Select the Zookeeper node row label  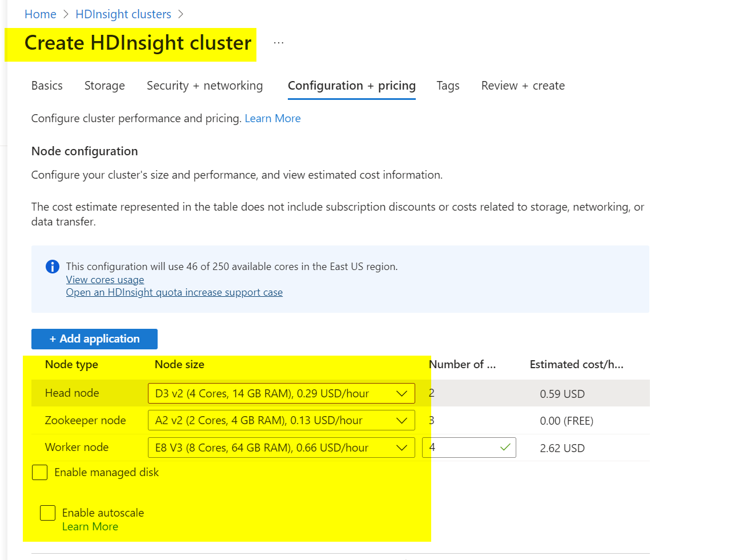86,421
